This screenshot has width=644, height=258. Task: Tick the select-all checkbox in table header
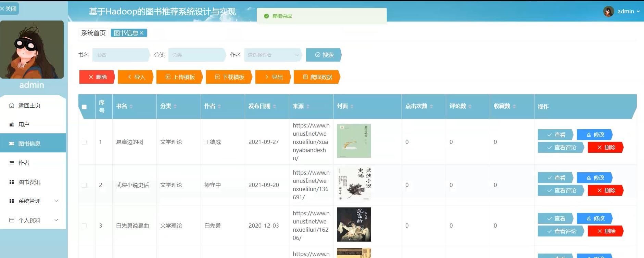[84, 107]
